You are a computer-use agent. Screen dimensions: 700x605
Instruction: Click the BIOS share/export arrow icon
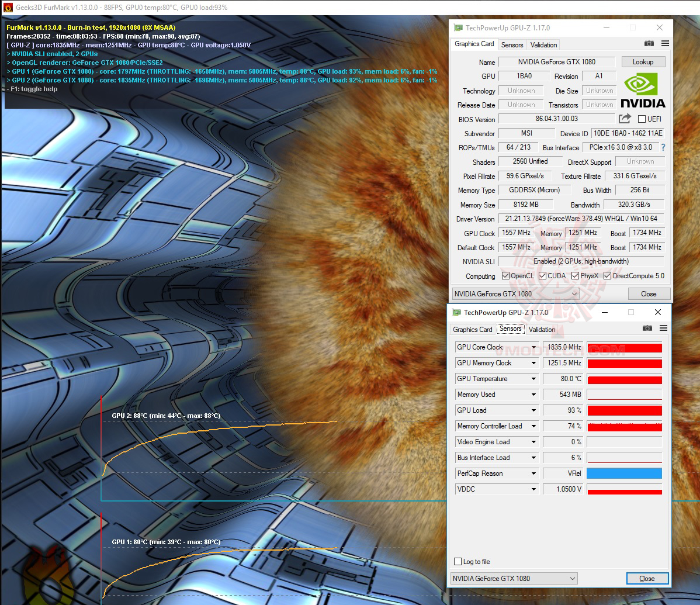point(625,118)
